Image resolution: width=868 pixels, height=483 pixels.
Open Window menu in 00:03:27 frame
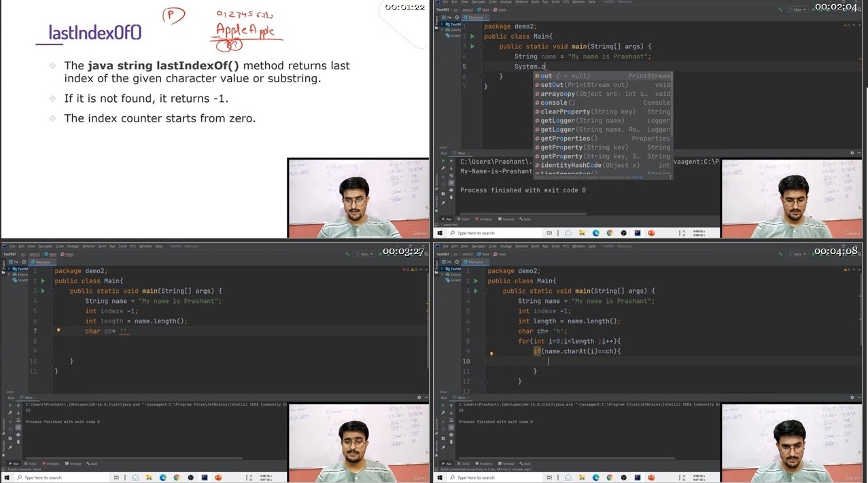tap(145, 246)
